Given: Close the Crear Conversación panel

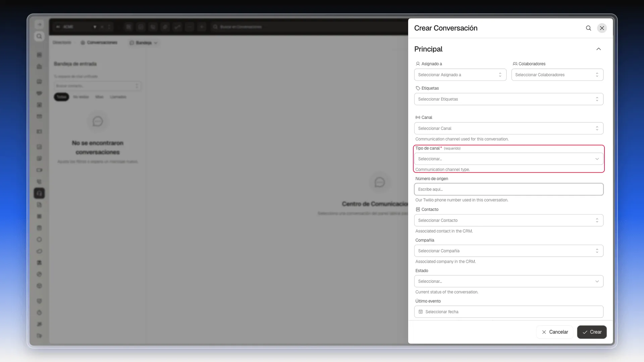Looking at the screenshot, I should 602,28.
